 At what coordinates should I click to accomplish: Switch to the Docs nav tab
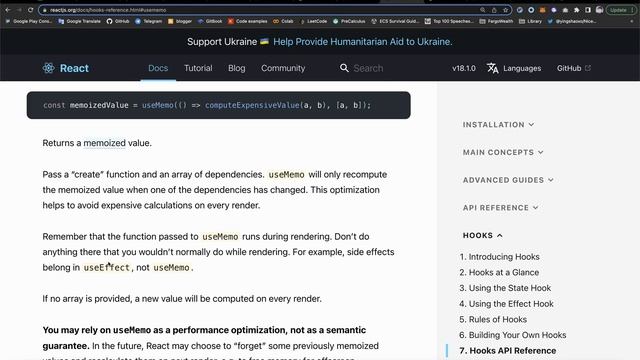158,68
